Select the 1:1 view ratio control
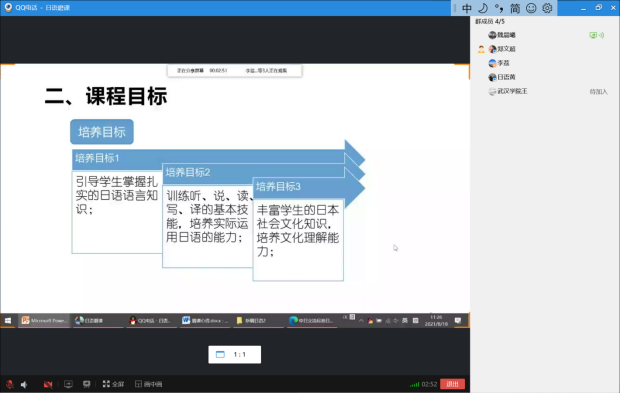The width and height of the screenshot is (620, 394). click(x=234, y=354)
